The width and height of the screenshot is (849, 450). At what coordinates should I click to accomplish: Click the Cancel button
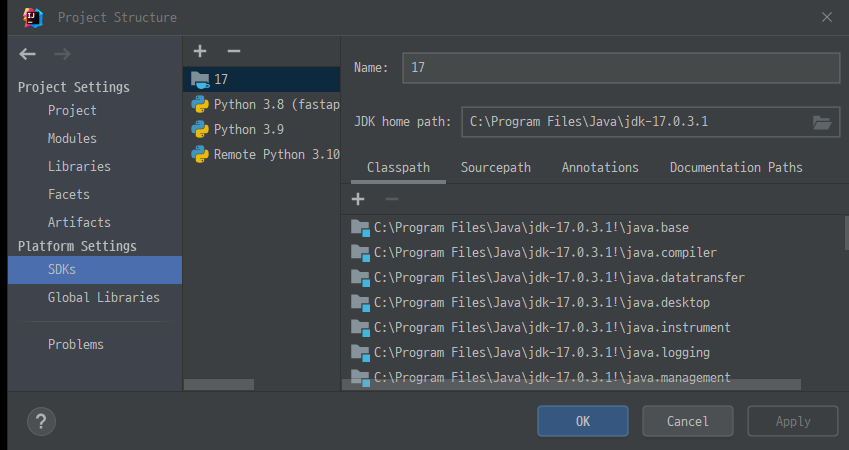pos(688,421)
